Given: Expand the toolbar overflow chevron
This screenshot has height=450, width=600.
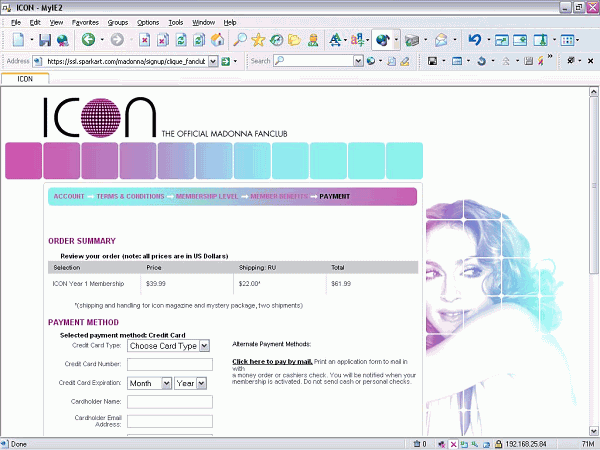Looking at the screenshot, I should pos(550,57).
